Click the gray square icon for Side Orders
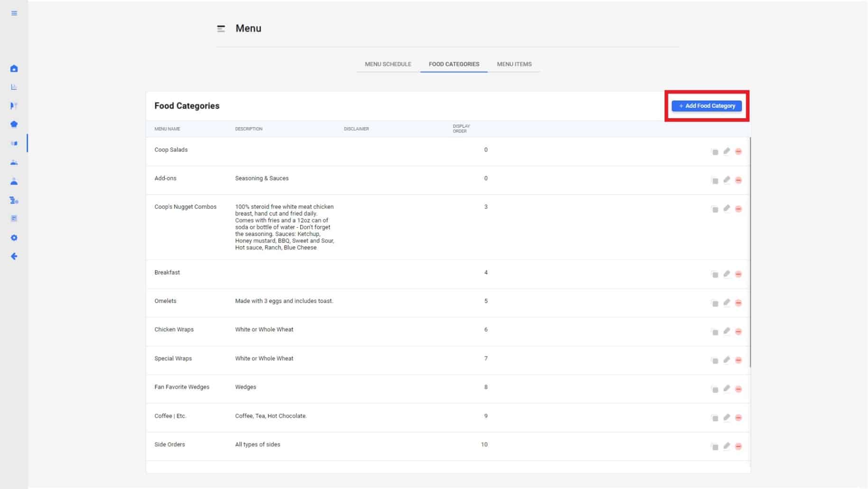Viewport: 868px width, 489px height. 715,447
